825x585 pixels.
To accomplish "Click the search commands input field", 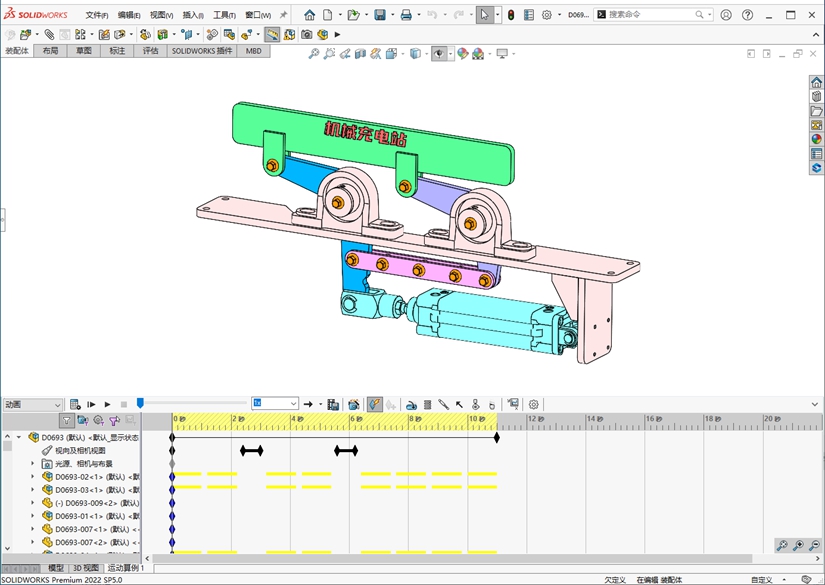I will tap(652, 15).
